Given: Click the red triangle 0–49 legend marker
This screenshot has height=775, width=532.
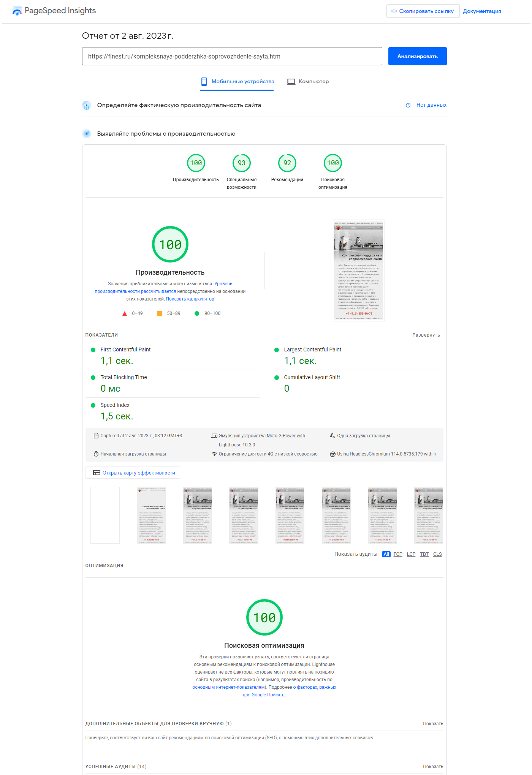Looking at the screenshot, I should tap(125, 313).
